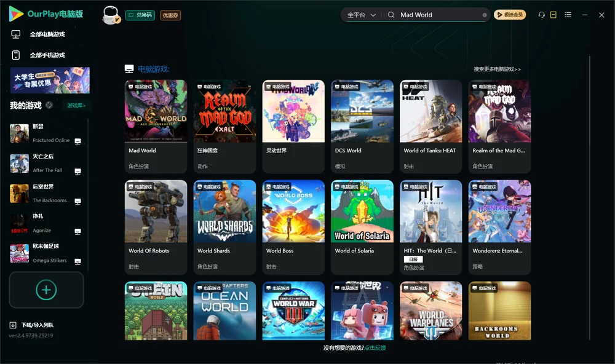Click the magnifier search icon
The height and width of the screenshot is (364, 615).
click(x=391, y=15)
